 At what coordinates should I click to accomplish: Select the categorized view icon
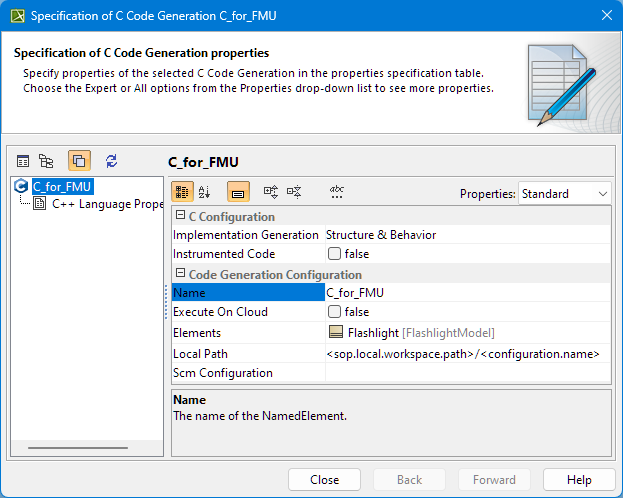tap(184, 192)
